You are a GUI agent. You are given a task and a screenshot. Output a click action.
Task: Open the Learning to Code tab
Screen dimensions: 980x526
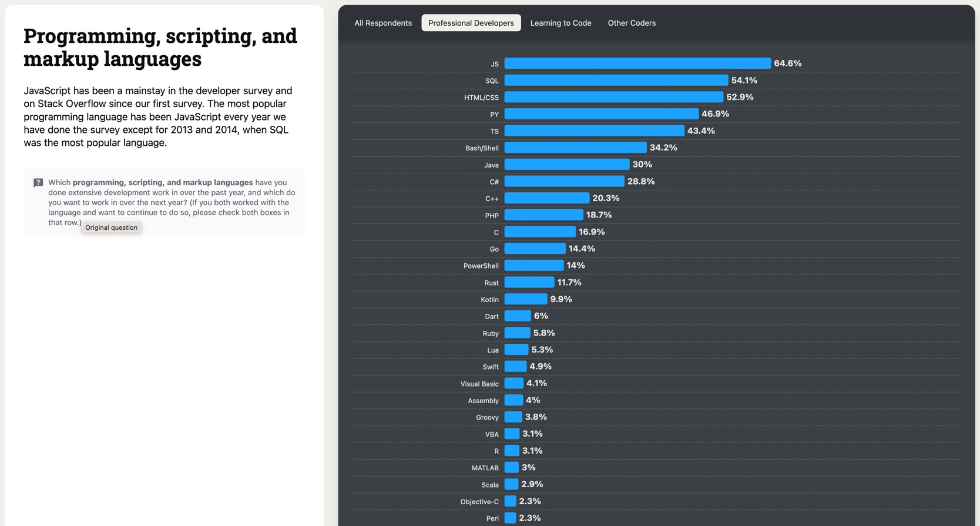(561, 23)
